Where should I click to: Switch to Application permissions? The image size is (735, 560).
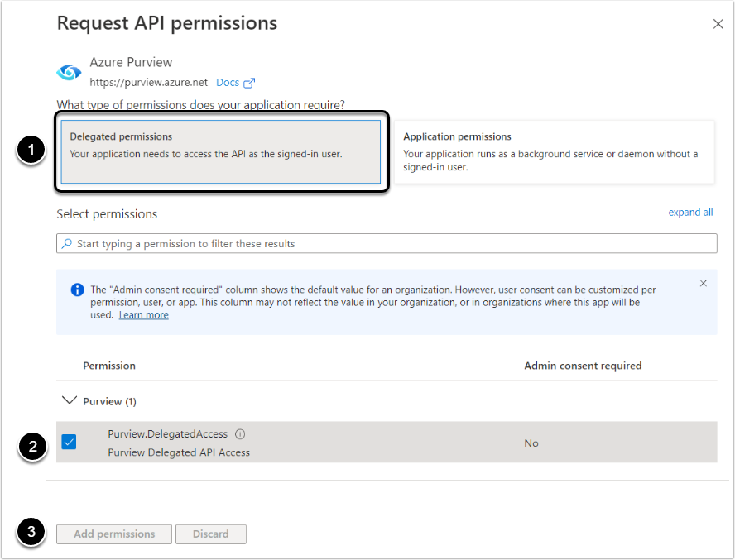coord(554,152)
